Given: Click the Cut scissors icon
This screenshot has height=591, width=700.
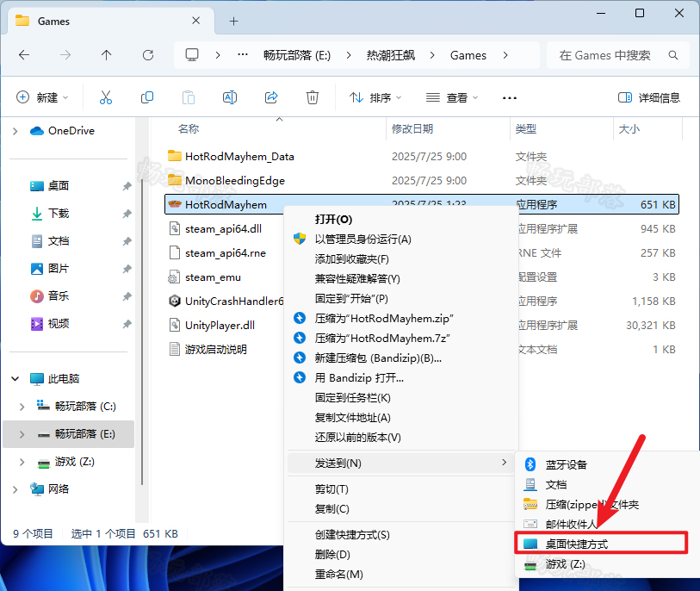Looking at the screenshot, I should tap(106, 97).
